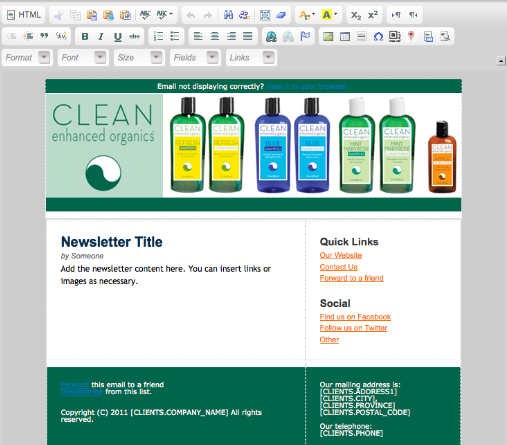The height and width of the screenshot is (445, 507).
Task: Insert a numbered list
Action: pos(158,36)
